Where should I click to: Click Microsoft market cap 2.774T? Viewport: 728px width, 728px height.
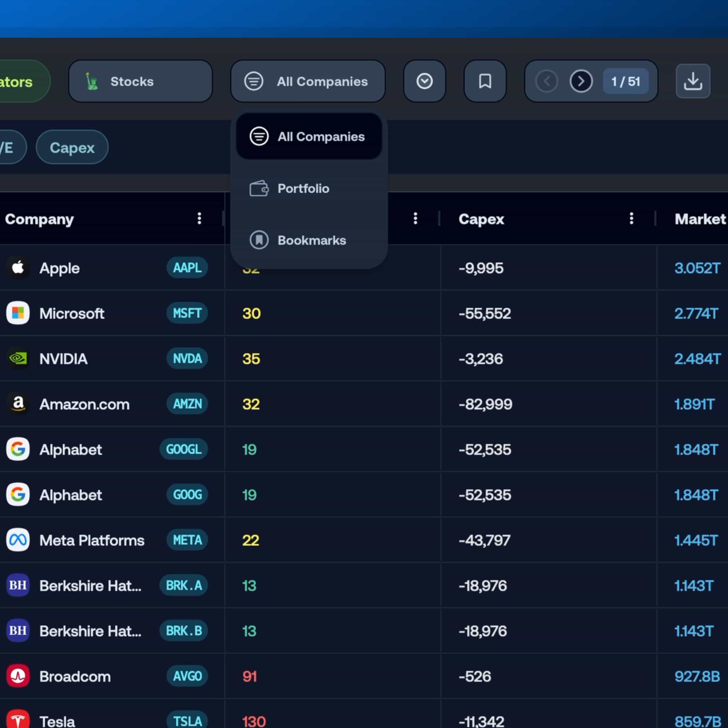pyautogui.click(x=696, y=313)
